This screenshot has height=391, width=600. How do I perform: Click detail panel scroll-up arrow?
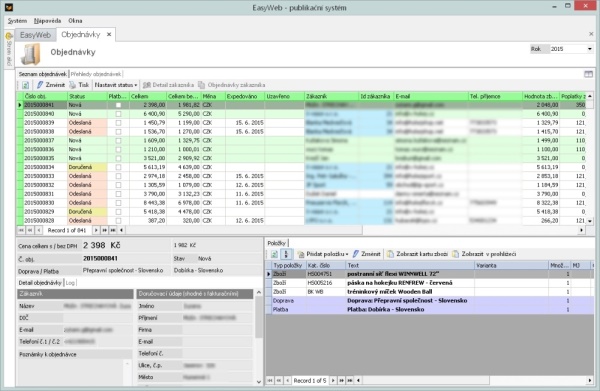pos(259,292)
